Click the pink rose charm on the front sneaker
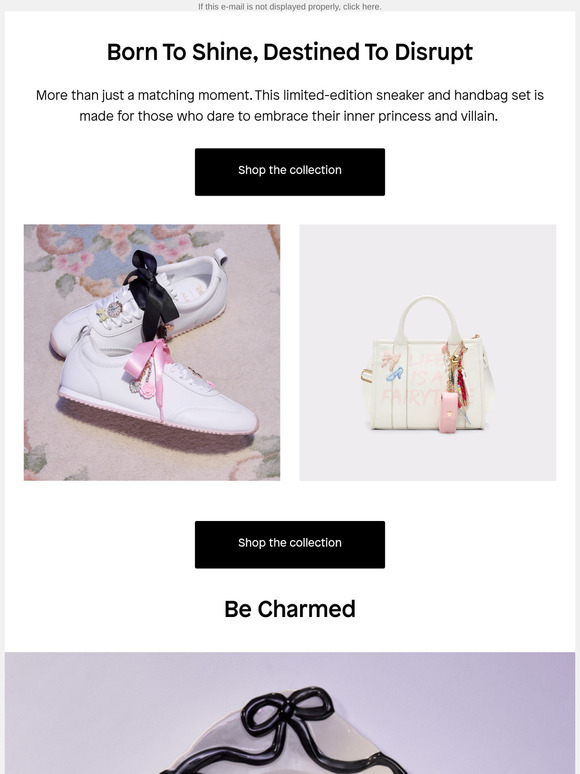Image resolution: width=580 pixels, height=774 pixels. coord(148,391)
